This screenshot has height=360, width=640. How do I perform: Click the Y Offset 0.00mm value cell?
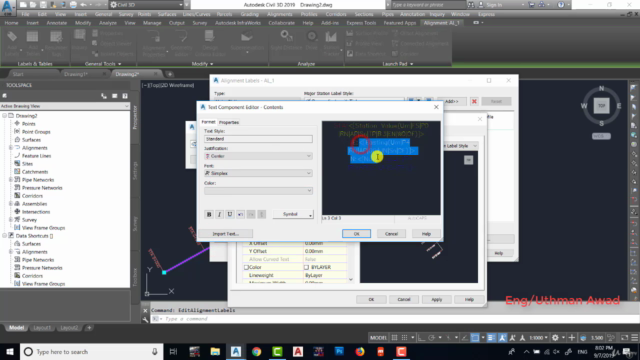(325, 251)
